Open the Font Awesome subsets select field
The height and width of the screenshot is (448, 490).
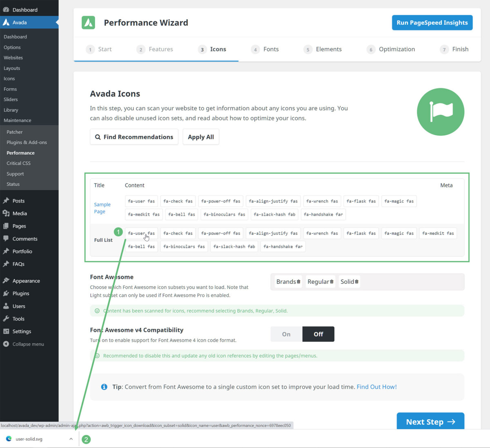[408, 282]
